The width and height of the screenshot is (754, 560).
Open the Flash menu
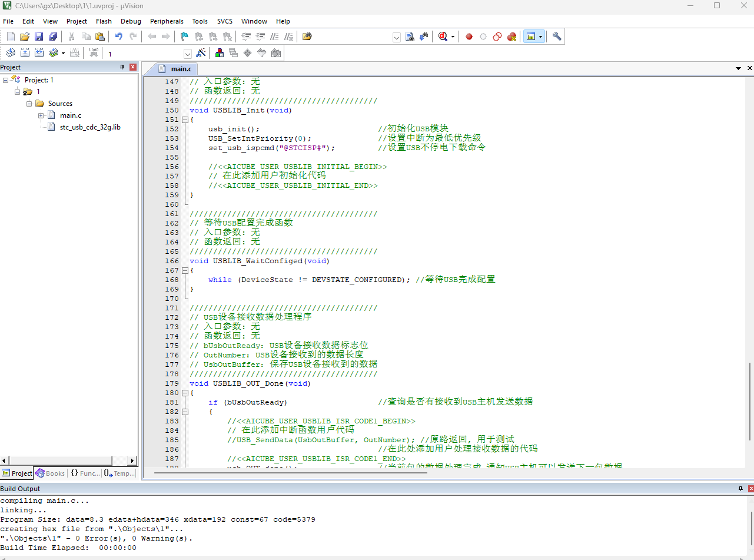[x=104, y=21]
